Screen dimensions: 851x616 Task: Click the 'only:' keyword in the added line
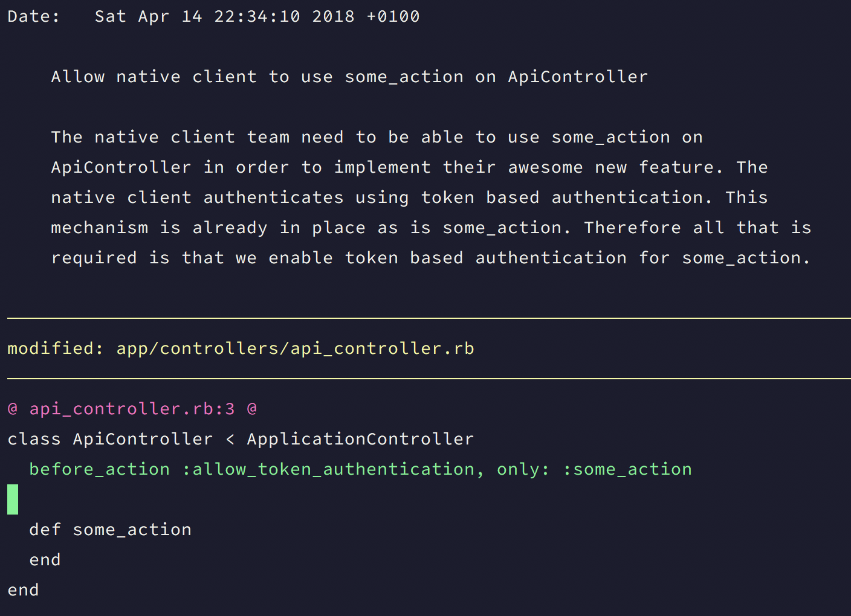pyautogui.click(x=523, y=469)
